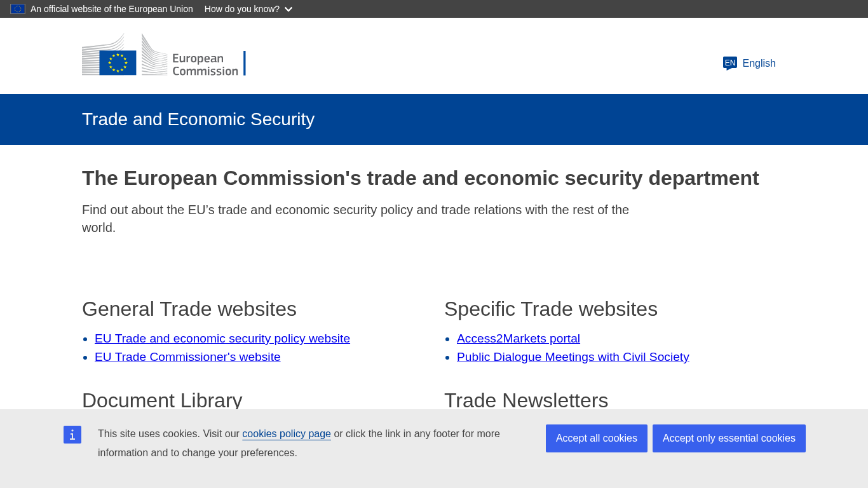This screenshot has width=868, height=488.
Task: Open the EU Trade Commissioner's website link
Action: [187, 357]
